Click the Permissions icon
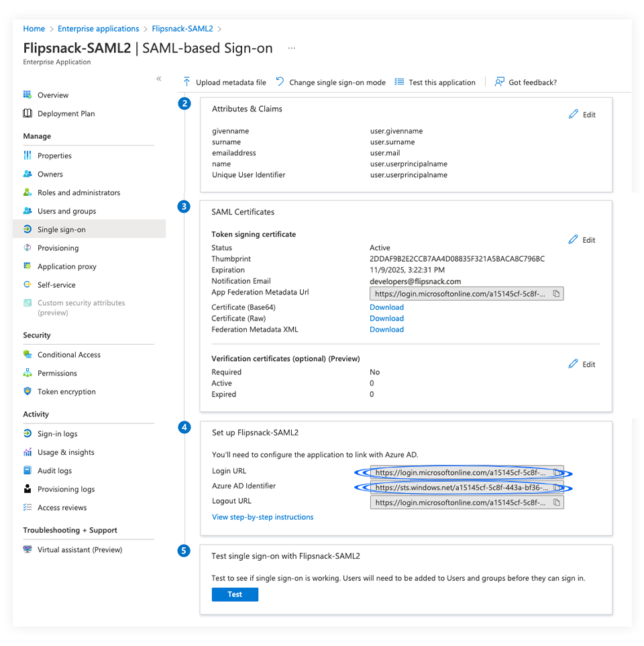 [28, 373]
